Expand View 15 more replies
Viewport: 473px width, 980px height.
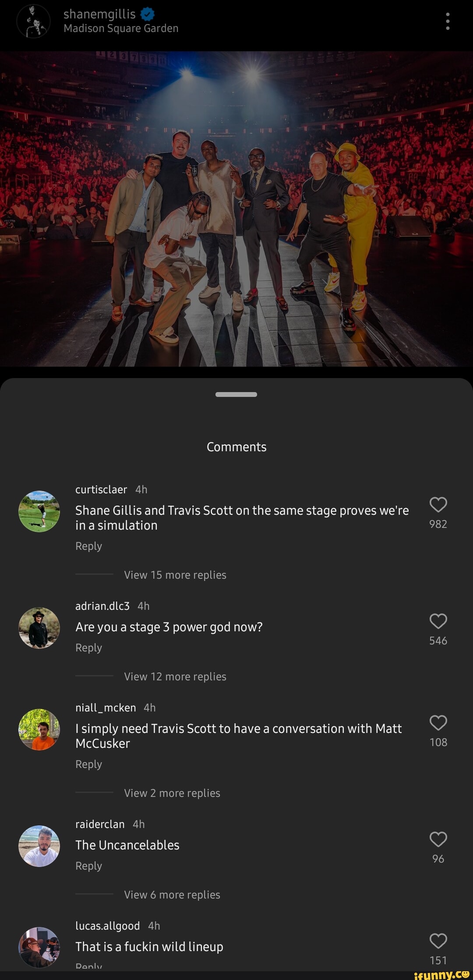tap(175, 575)
